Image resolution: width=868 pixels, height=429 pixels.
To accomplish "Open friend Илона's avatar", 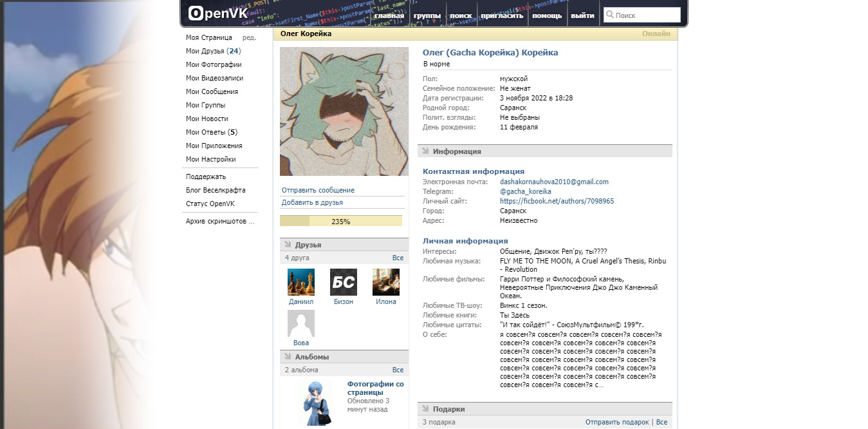I will point(386,282).
